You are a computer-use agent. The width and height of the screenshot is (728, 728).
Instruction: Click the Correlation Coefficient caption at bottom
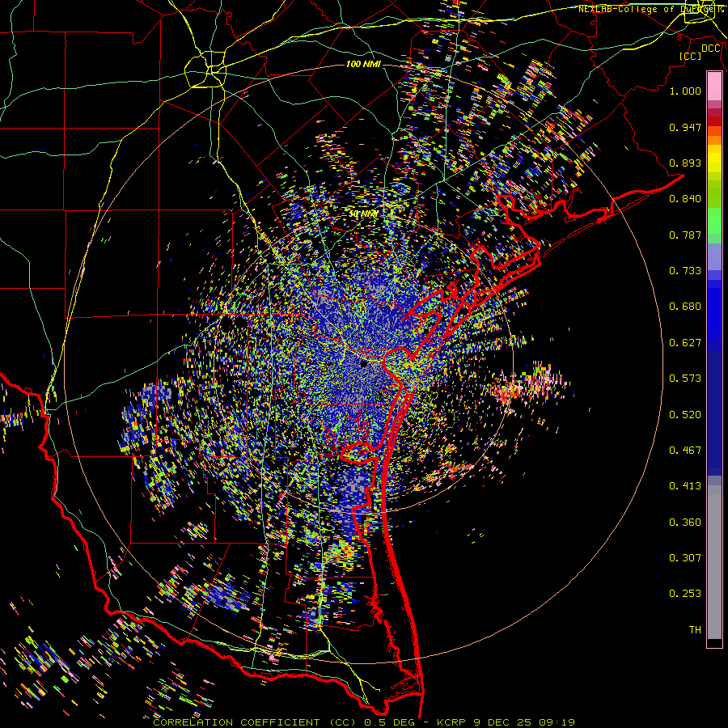[364, 722]
